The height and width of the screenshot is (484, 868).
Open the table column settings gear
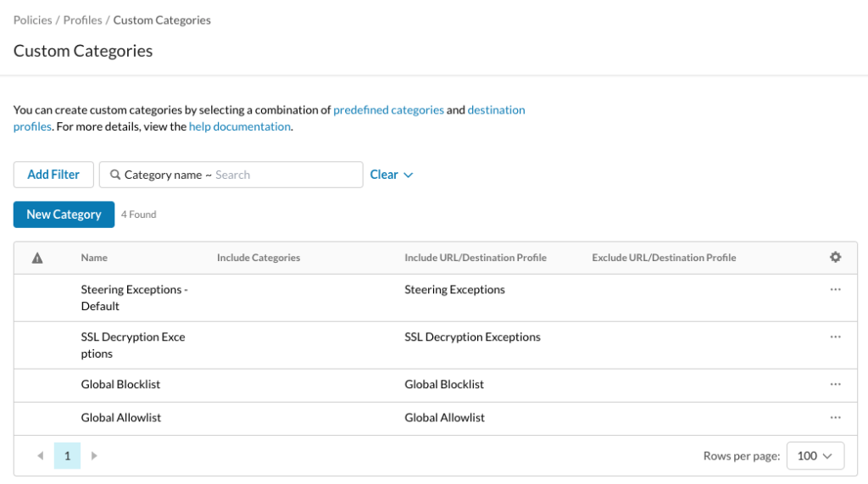(835, 257)
